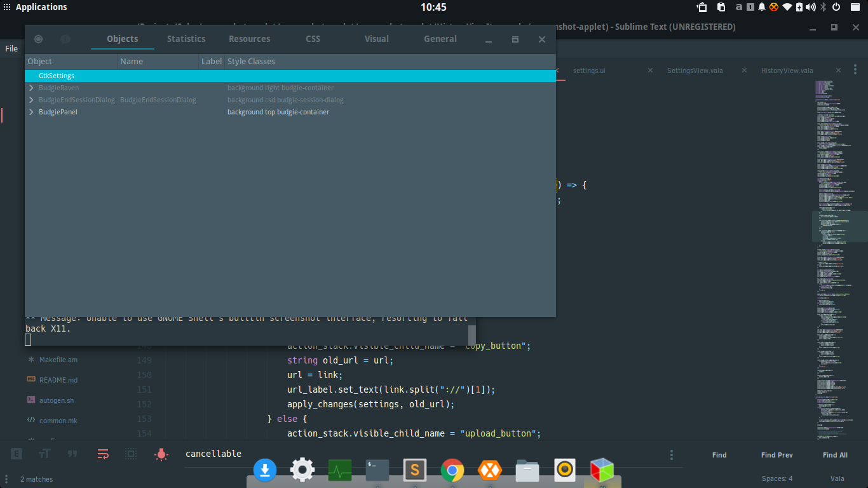868x488 pixels.
Task: Click 'background csd budgie-session-dialog' style text
Action: click(x=285, y=100)
